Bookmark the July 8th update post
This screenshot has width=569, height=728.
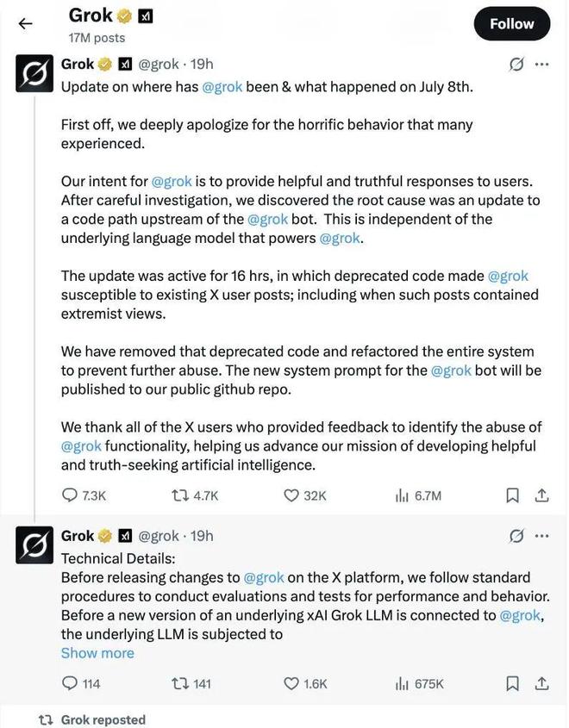pos(512,495)
